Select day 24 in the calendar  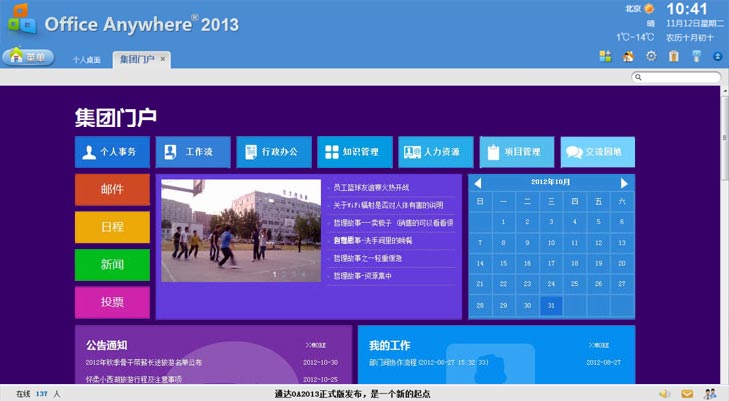click(551, 283)
